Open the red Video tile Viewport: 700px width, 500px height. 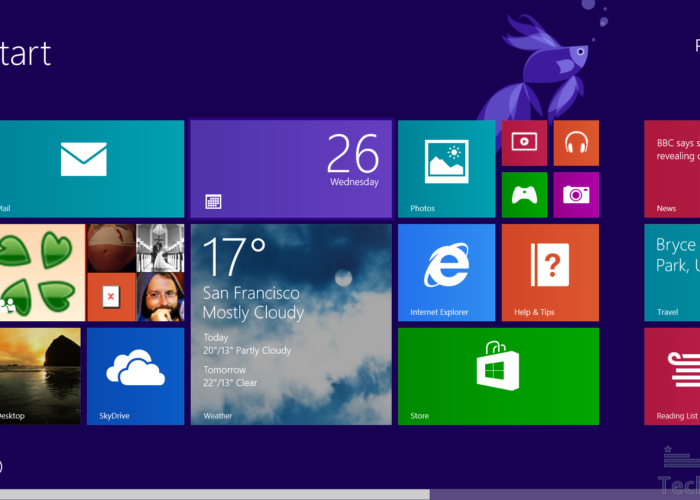(524, 142)
